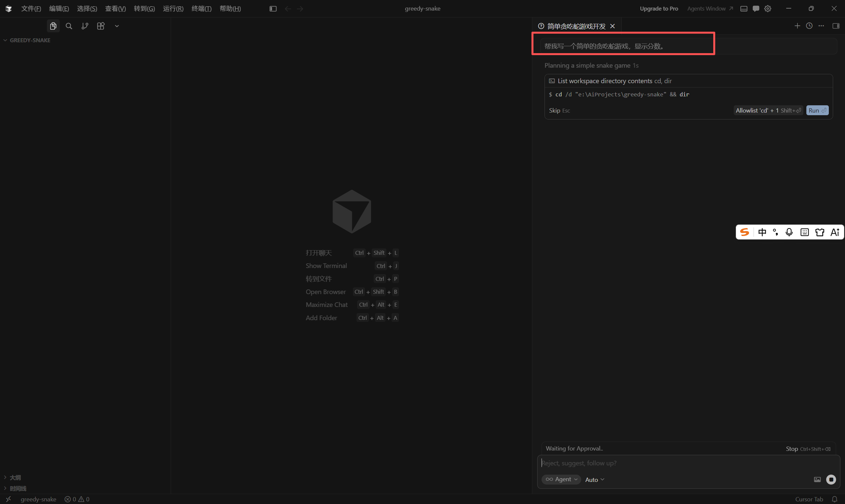Click Add Folder shortcut hint
Screen dimensions: 845x504
(x=352, y=318)
